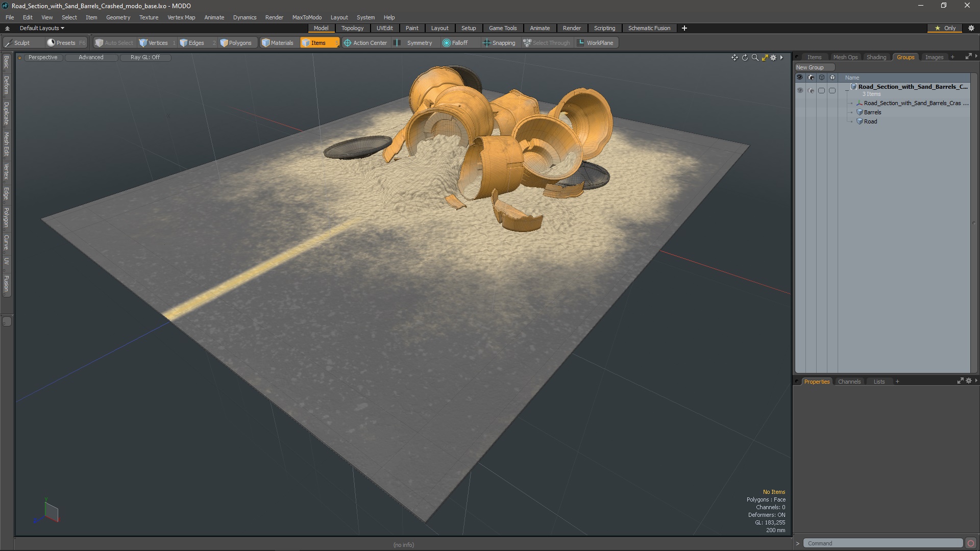This screenshot has height=551, width=980.
Task: Click the viewport rotate view icon
Action: pos(745,58)
